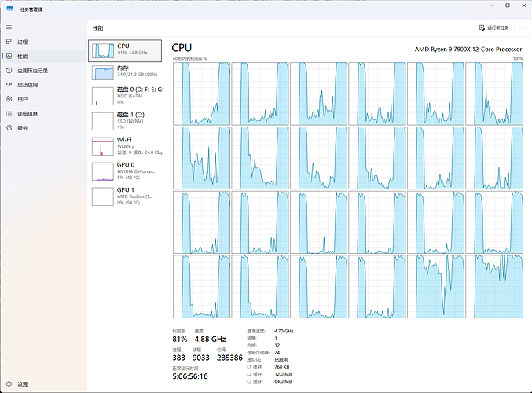Toggle the hamburger navigation menu
This screenshot has width=532, height=393.
click(x=9, y=28)
